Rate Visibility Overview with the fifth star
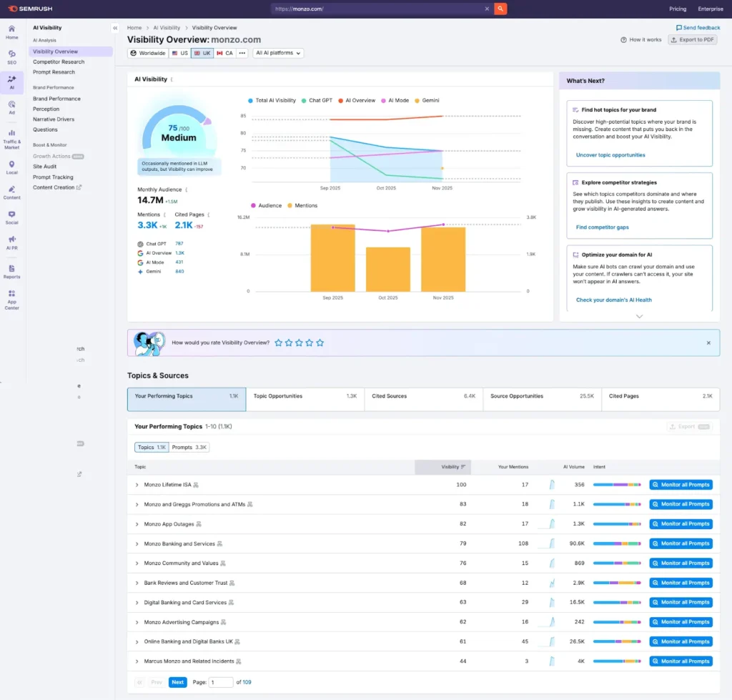 pyautogui.click(x=320, y=342)
